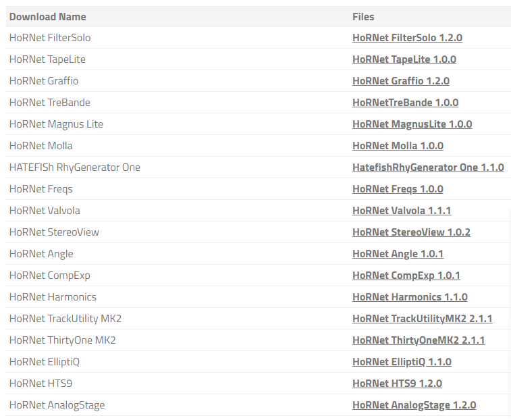Click the Download Name column header

pyautogui.click(x=48, y=16)
